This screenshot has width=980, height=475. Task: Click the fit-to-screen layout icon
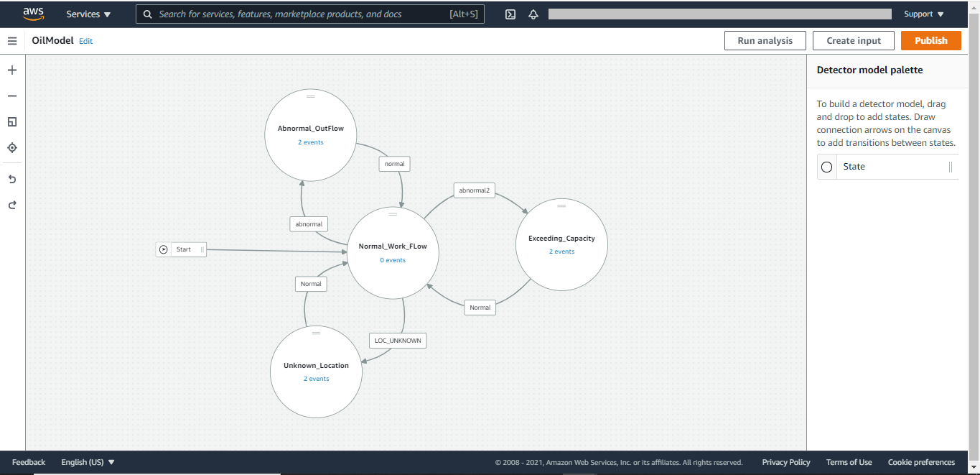coord(12,122)
